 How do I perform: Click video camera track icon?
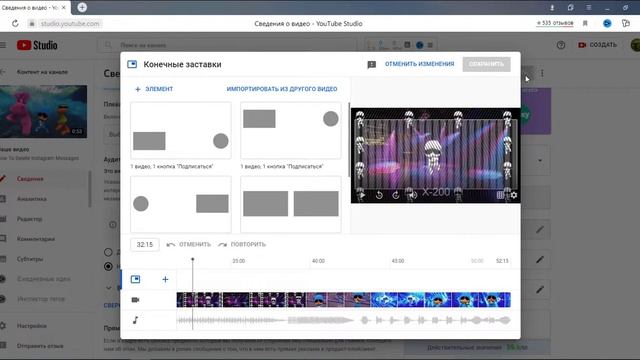136,300
